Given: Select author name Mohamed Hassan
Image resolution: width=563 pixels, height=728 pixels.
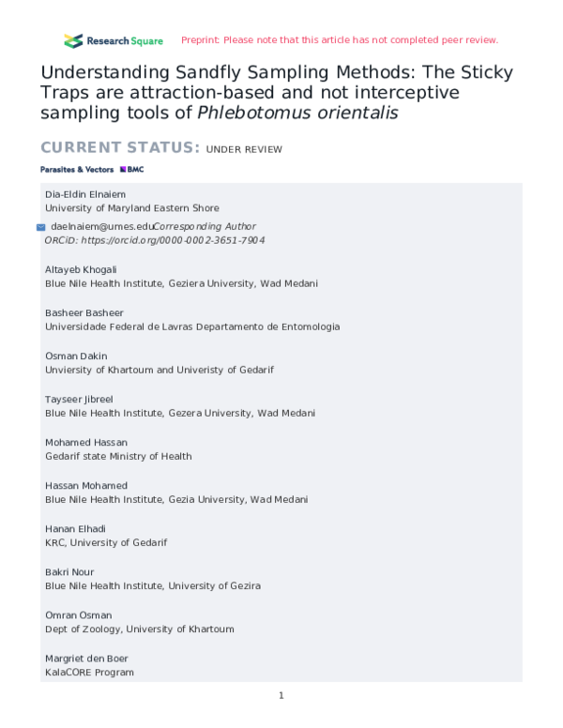Looking at the screenshot, I should (x=86, y=442).
